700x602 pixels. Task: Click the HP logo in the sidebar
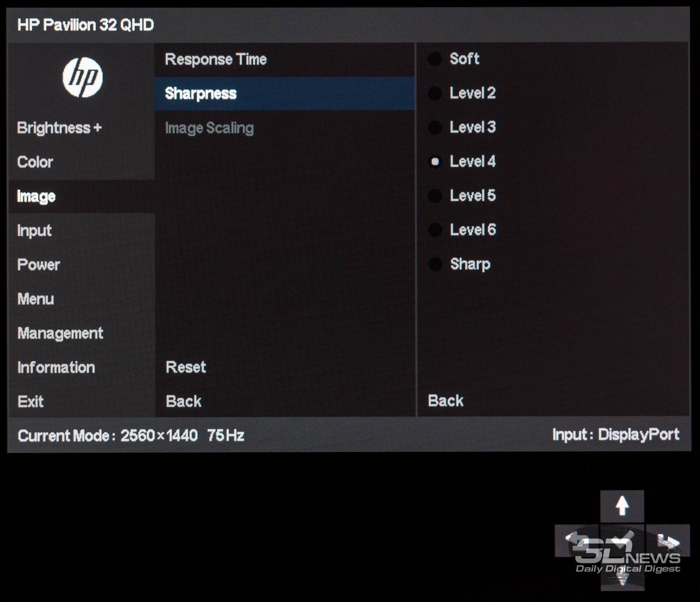pyautogui.click(x=82, y=77)
